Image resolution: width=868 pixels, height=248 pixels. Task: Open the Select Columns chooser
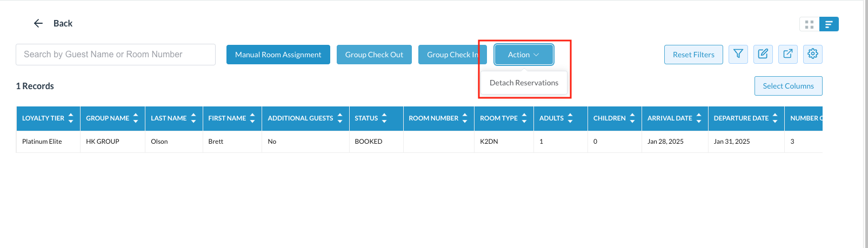coord(788,86)
